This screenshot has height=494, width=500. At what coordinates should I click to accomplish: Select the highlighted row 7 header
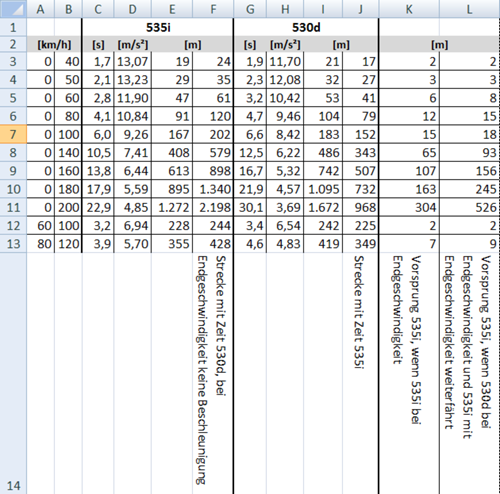coord(13,134)
